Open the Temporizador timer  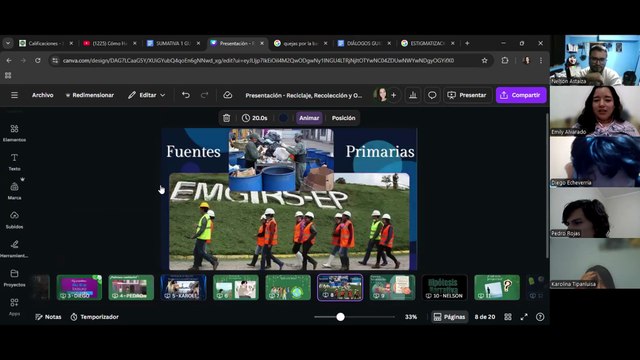click(x=95, y=317)
